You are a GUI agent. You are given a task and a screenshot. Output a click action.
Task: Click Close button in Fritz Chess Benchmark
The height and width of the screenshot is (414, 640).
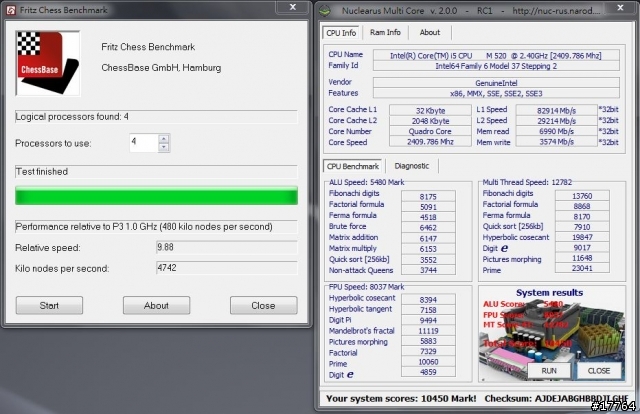pyautogui.click(x=263, y=305)
